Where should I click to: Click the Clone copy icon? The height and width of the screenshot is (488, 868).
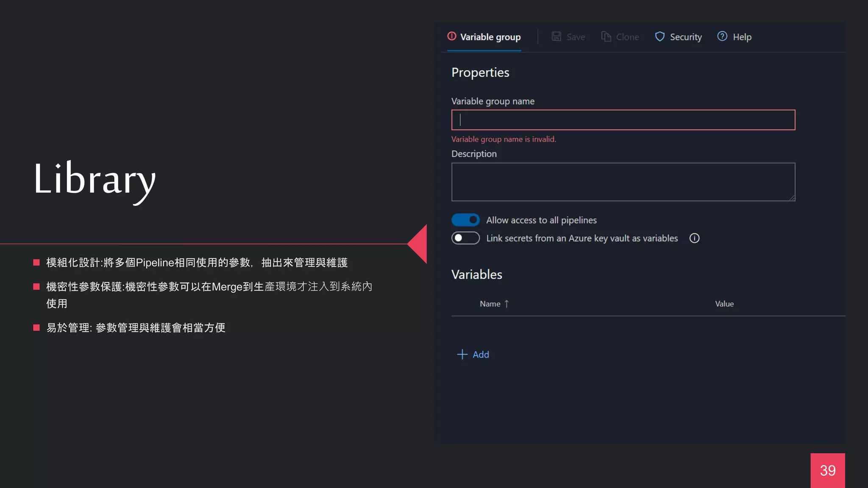tap(606, 37)
